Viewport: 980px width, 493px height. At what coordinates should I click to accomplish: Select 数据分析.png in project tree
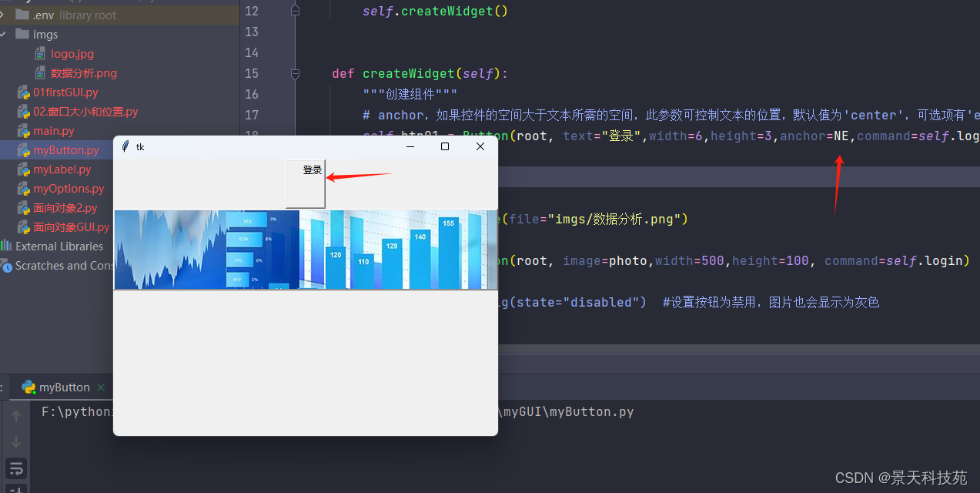coord(84,73)
